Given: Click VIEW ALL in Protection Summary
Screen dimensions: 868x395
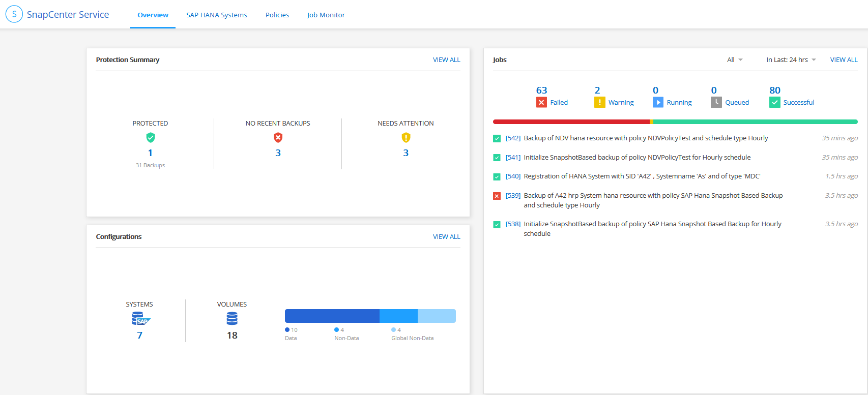Looking at the screenshot, I should (x=446, y=60).
